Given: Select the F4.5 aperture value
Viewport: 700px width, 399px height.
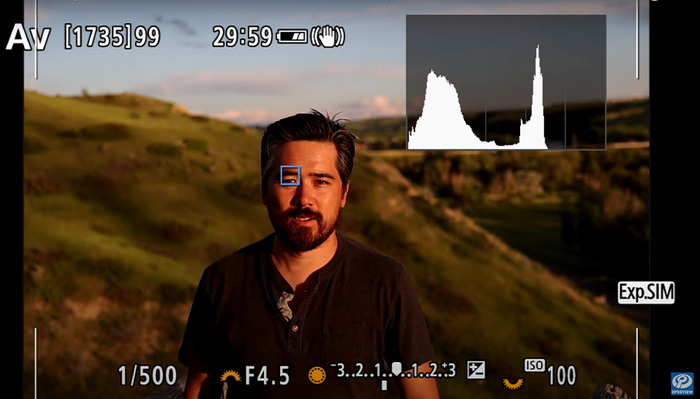Looking at the screenshot, I should [267, 376].
